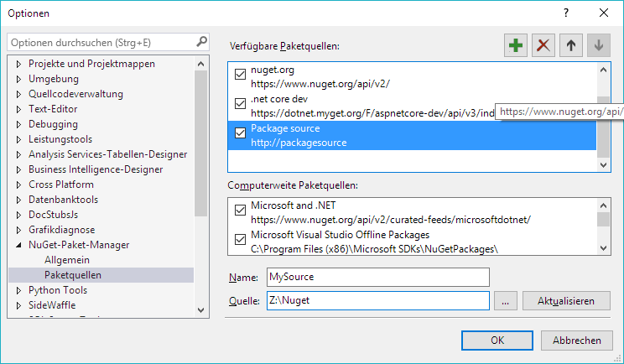Viewport: 624px width, 364px height.
Task: Select the Microsoft and .NET source entry
Action: (x=412, y=212)
